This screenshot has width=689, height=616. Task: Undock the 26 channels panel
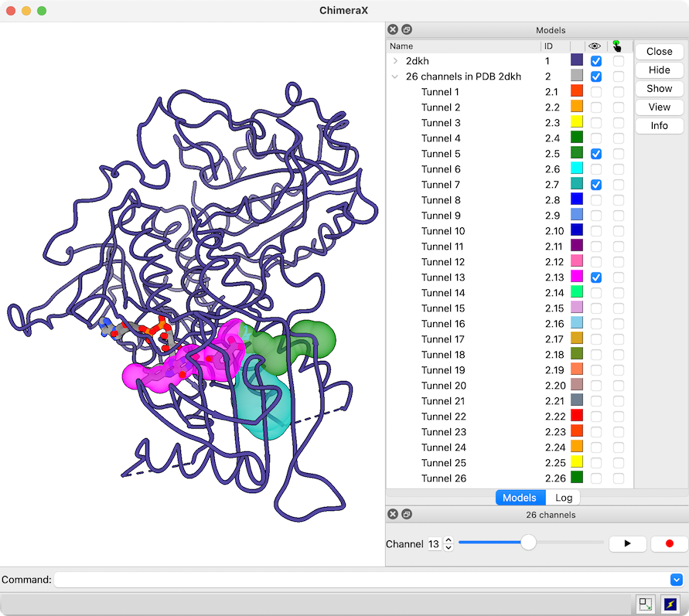point(407,514)
